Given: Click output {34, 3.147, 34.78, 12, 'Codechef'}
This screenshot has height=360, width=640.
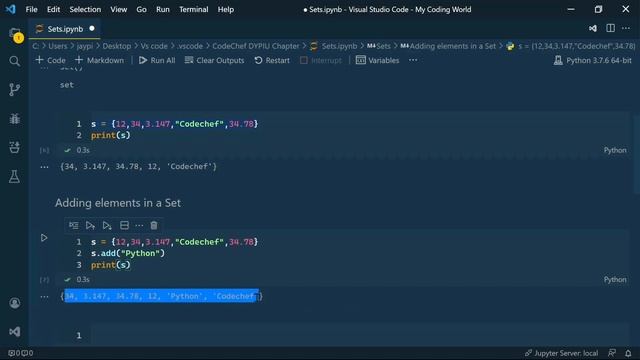Looking at the screenshot, I should tap(138, 167).
